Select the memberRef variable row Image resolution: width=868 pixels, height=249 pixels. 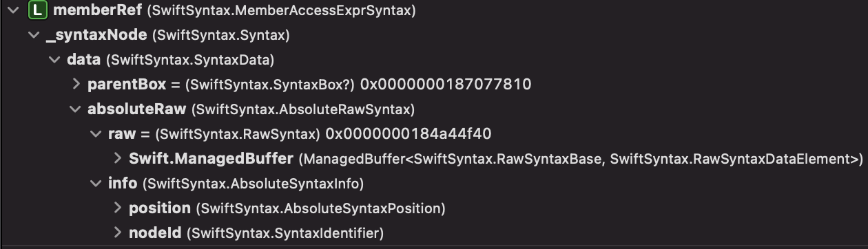[x=434, y=11]
